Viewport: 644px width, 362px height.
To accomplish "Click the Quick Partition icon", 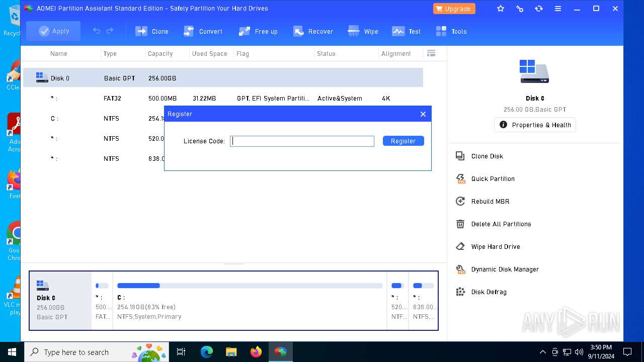I will 460,179.
